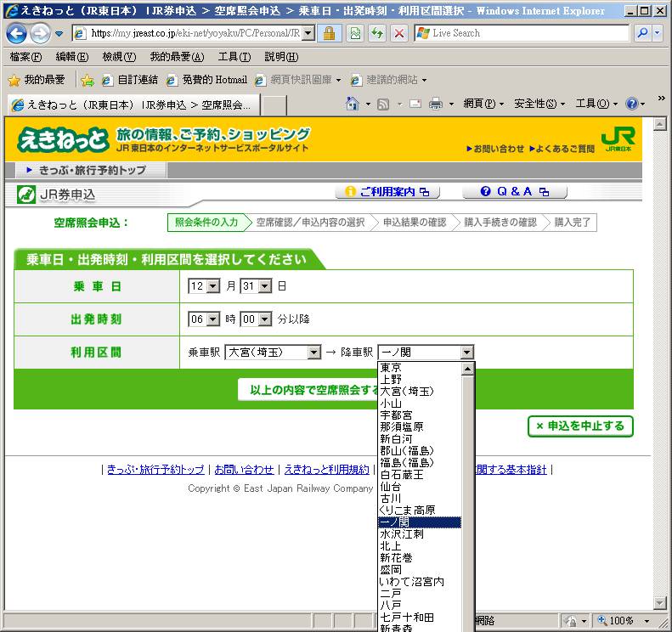Open a new blank tab
Image resolution: width=672 pixels, height=632 pixels.
point(274,105)
